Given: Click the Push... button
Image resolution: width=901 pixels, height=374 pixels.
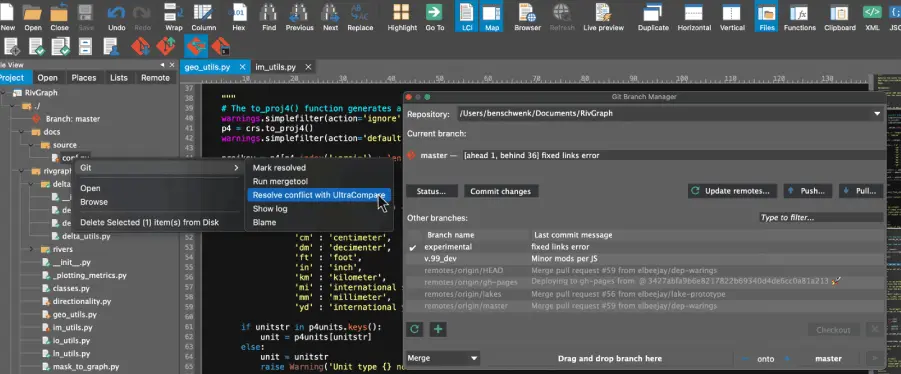Looking at the screenshot, I should (807, 191).
